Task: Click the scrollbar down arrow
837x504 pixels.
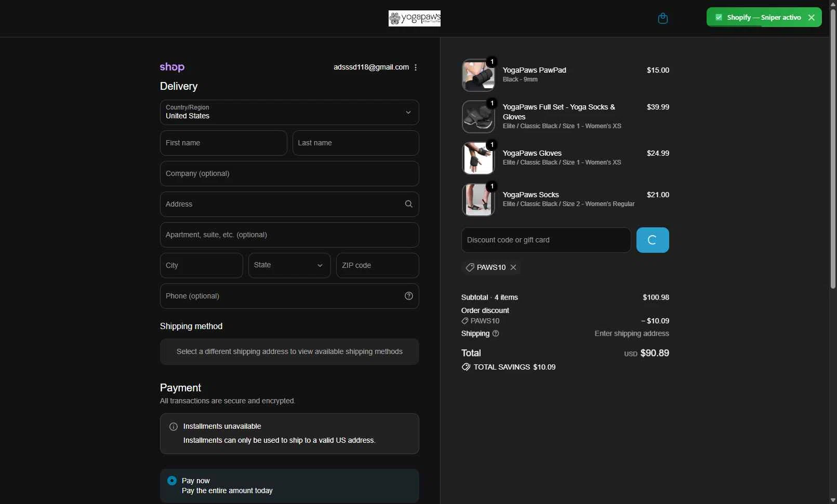Action: (833, 500)
